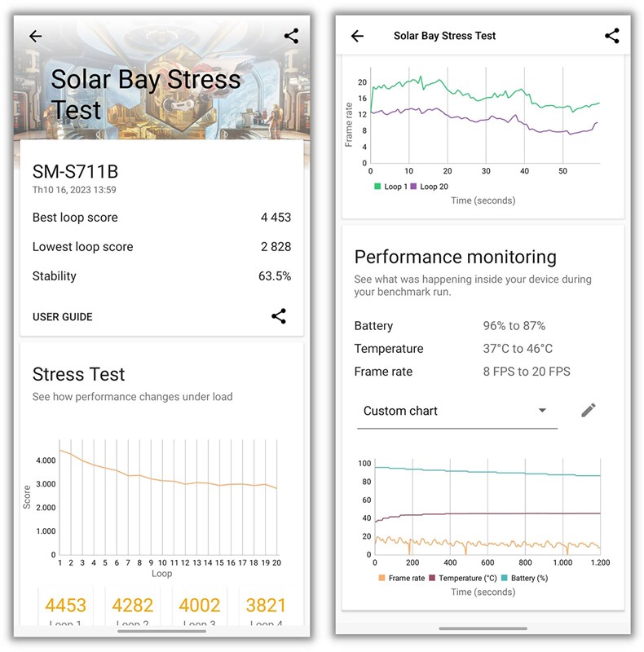Screen dimensions: 644x652
Task: Tap device name SM-S711B
Action: pyautogui.click(x=75, y=172)
